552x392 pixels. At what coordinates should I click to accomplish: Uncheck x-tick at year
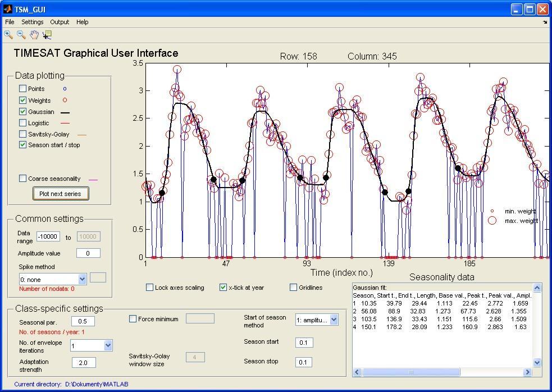223,288
